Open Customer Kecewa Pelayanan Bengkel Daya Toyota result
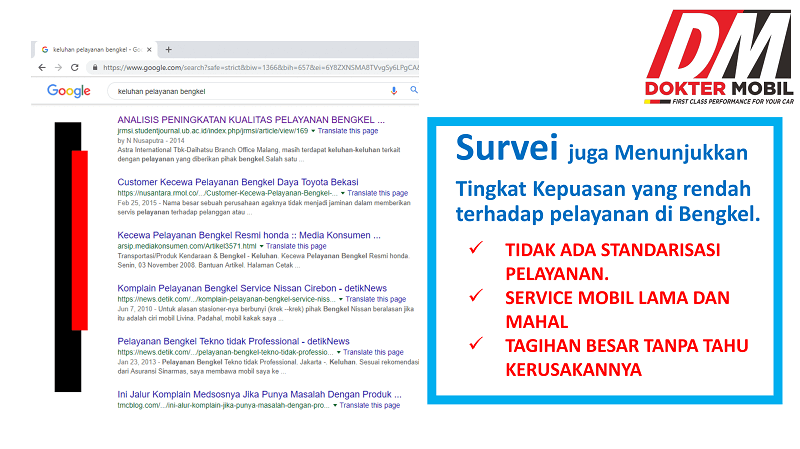The image size is (800, 449). tap(238, 182)
